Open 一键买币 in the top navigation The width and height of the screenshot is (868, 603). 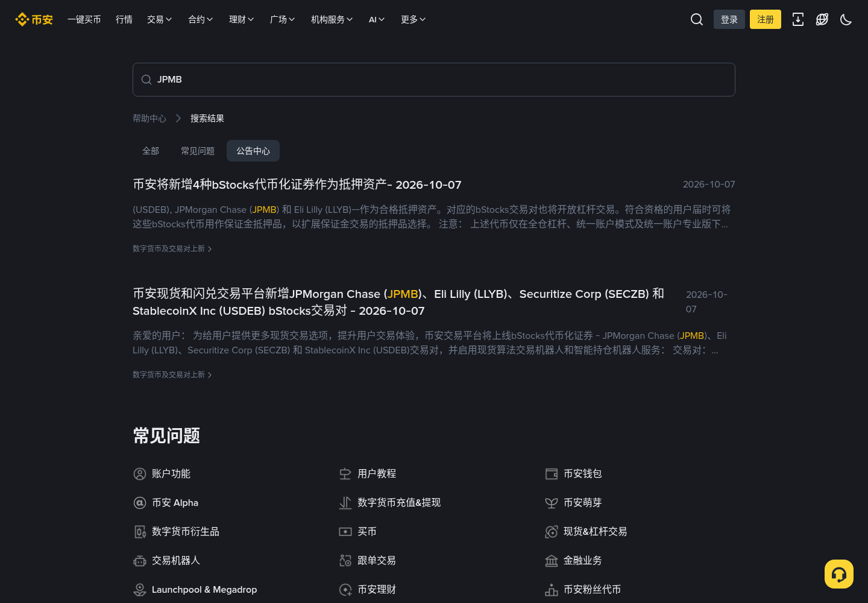click(84, 19)
